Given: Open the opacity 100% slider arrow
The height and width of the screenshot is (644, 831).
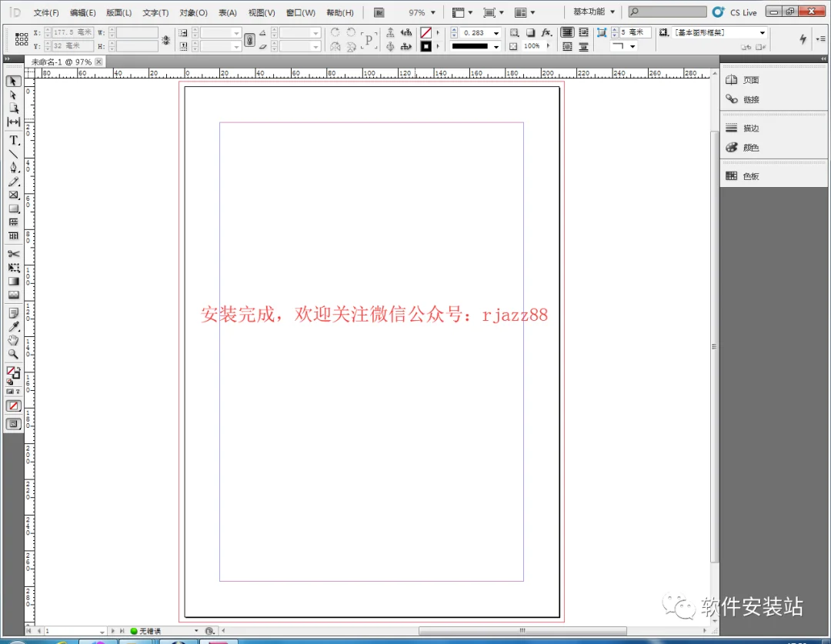Looking at the screenshot, I should pos(548,46).
